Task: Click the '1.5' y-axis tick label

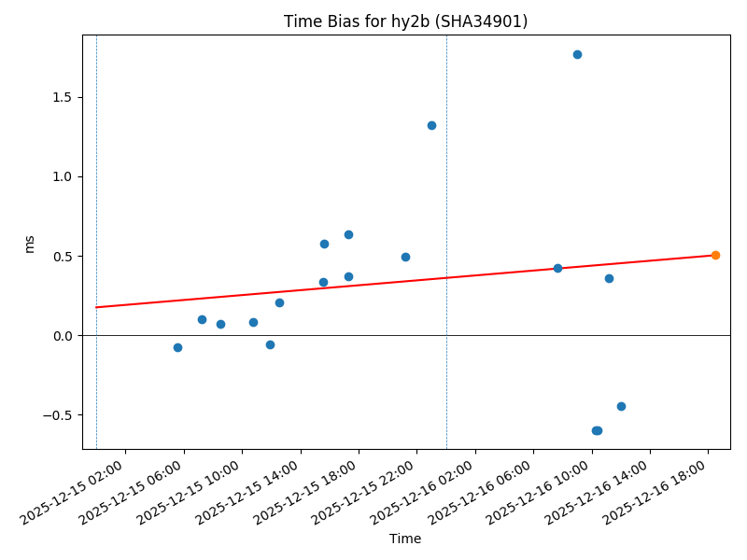Action: click(63, 97)
